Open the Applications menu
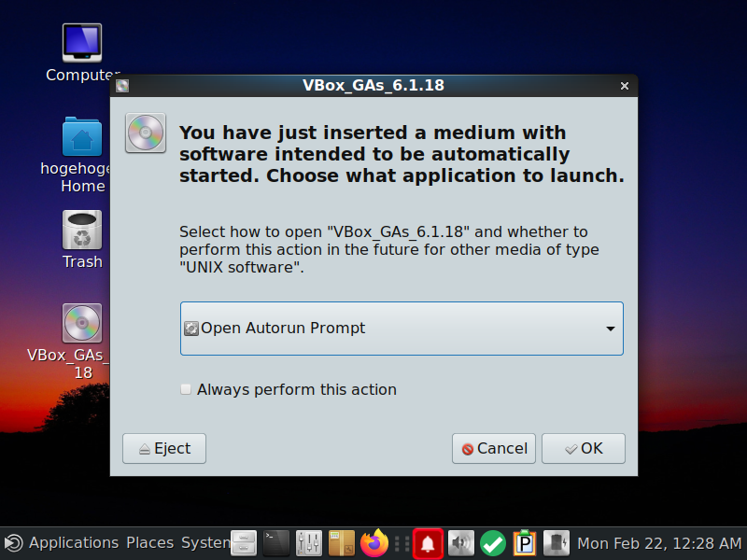This screenshot has width=747, height=560. (x=74, y=543)
